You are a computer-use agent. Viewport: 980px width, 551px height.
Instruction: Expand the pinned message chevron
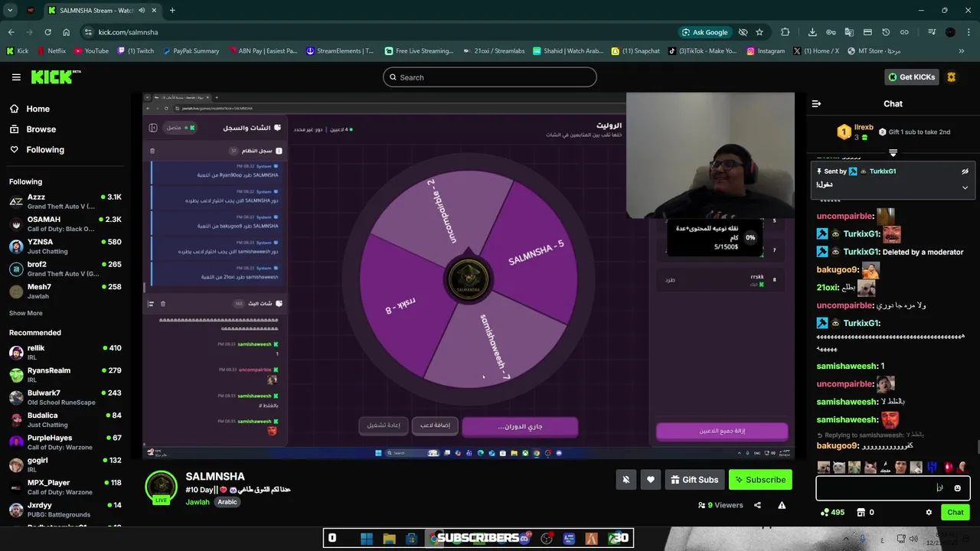tap(965, 187)
